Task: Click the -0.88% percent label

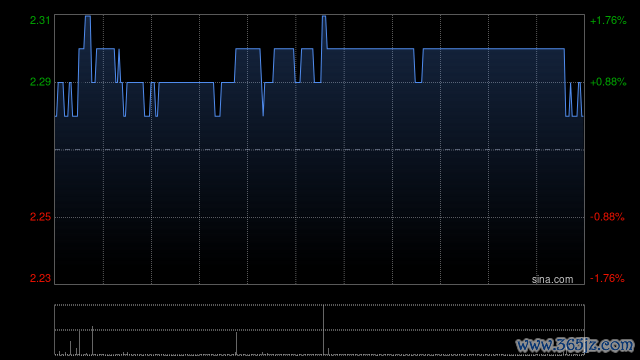Action: [x=607, y=217]
